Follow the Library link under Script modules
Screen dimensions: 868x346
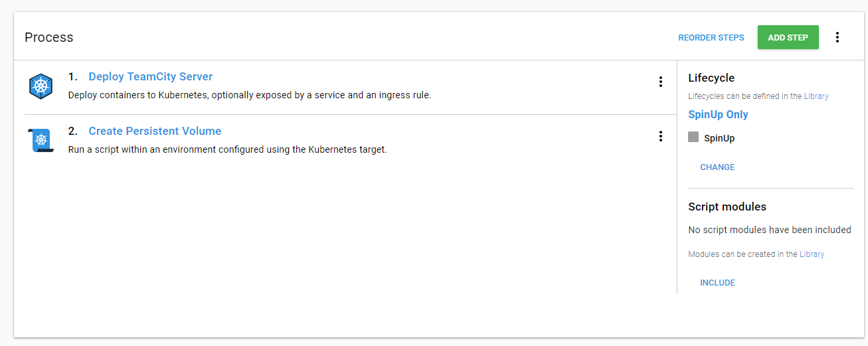[x=812, y=254]
